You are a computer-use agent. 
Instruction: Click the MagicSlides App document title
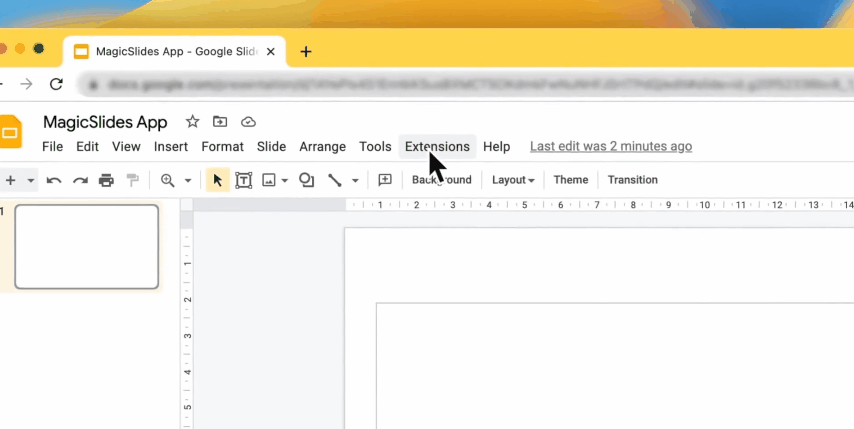[105, 122]
